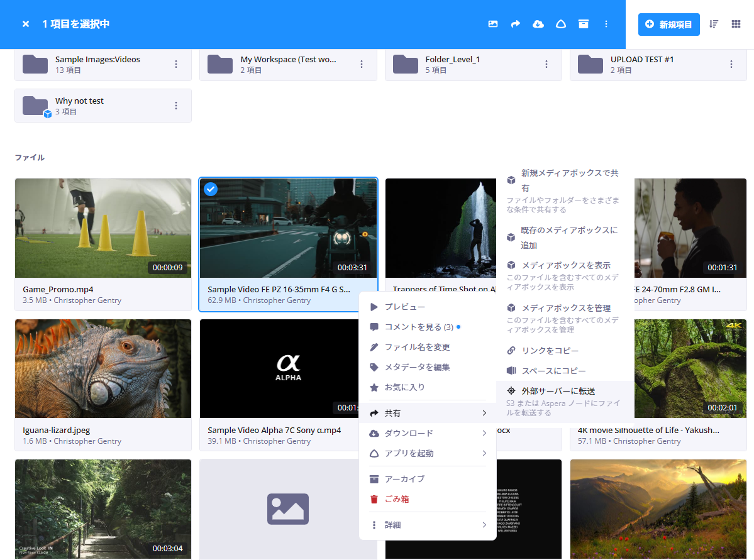Open the sort order icon

coord(714,24)
